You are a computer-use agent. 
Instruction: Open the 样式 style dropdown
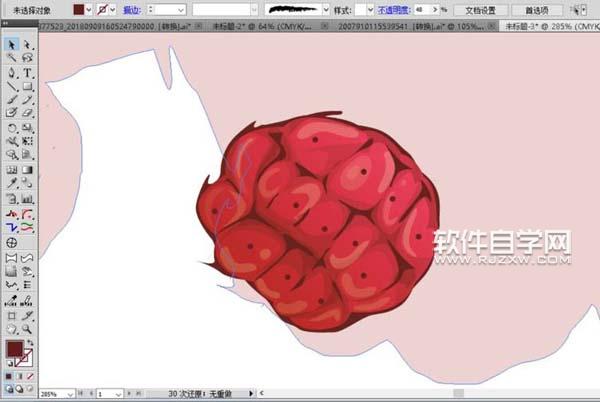coord(370,10)
